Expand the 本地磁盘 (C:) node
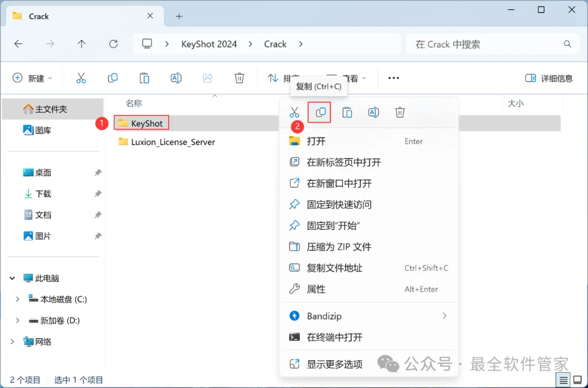This screenshot has width=588, height=388. [17, 299]
